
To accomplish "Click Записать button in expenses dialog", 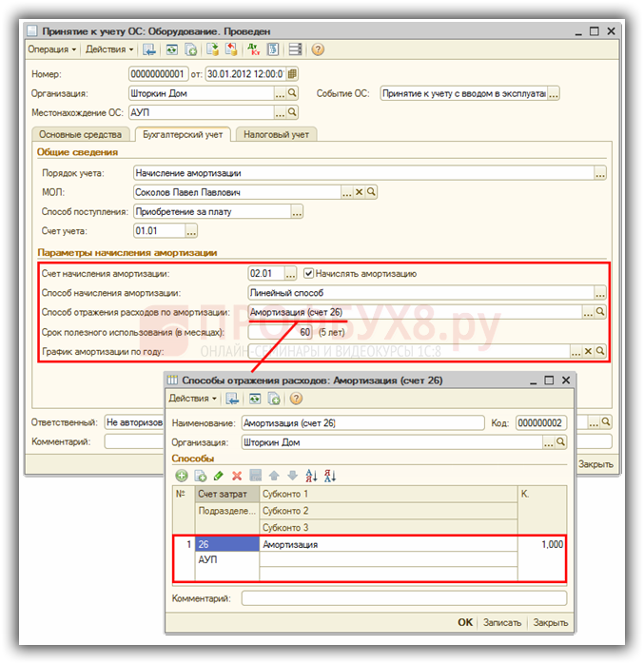I will click(502, 622).
